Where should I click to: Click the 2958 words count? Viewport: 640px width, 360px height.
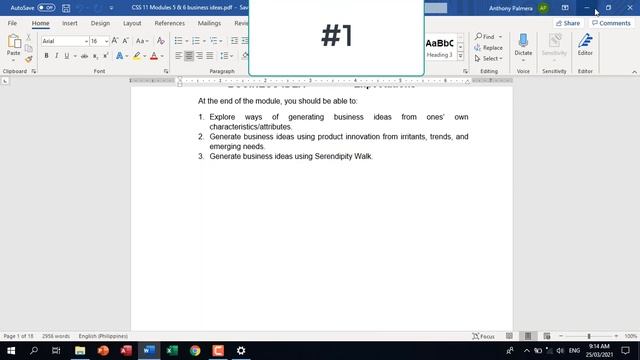click(56, 336)
